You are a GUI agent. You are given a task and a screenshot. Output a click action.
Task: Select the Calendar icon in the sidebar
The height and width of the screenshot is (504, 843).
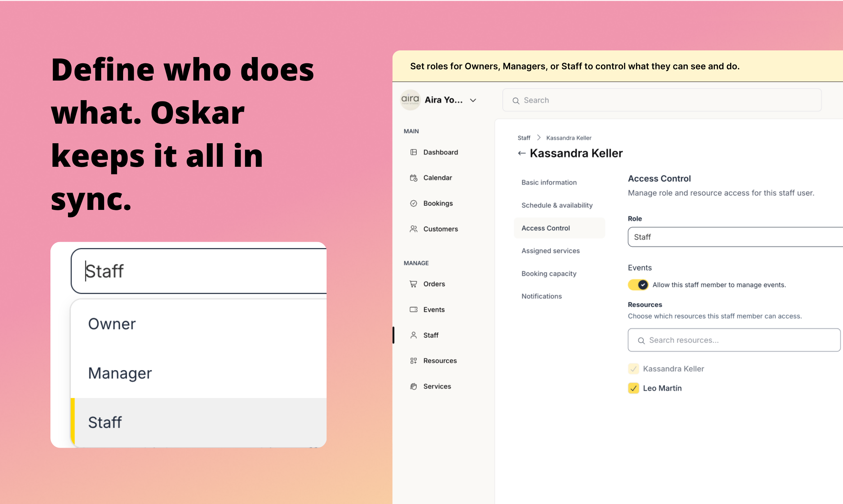[414, 178]
